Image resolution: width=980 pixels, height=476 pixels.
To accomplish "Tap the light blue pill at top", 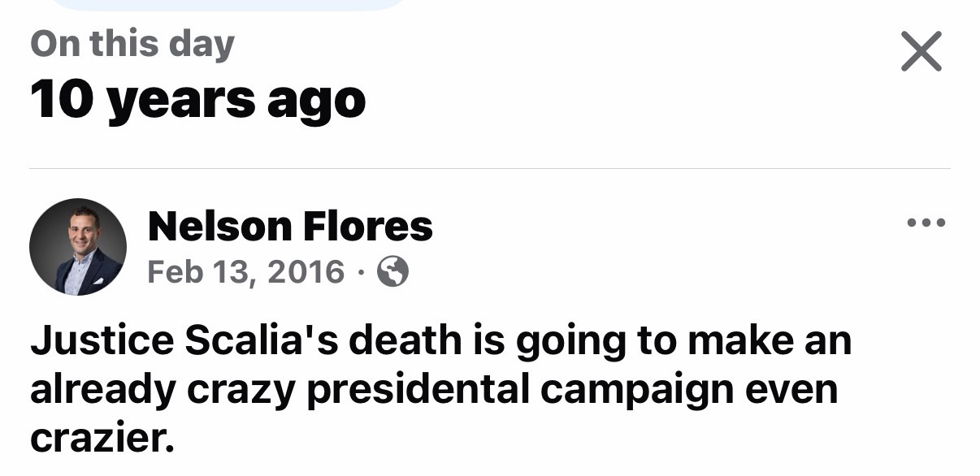I will pyautogui.click(x=228, y=4).
